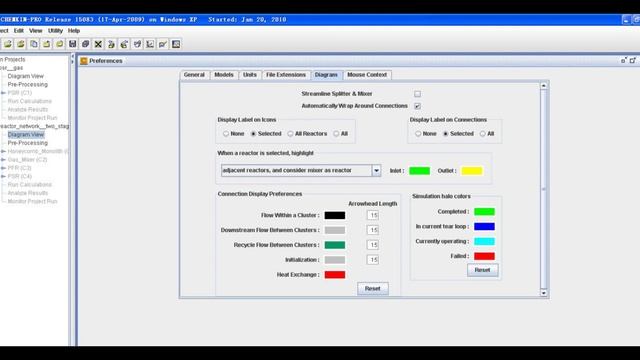Expand the Honeycomb_Monolith tree node
Screen dimensions: 640x360
click(x=3, y=151)
